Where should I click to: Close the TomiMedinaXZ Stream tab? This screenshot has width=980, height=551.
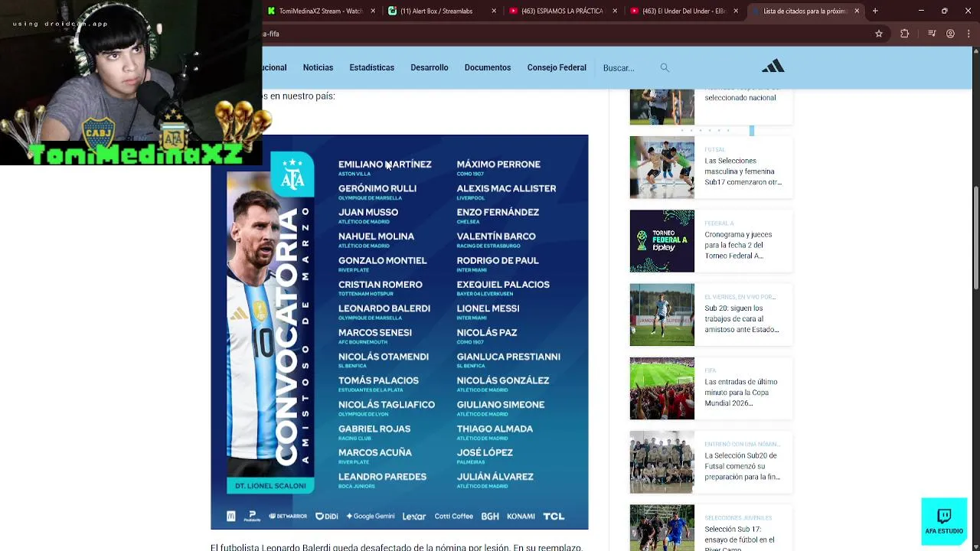[x=373, y=11]
